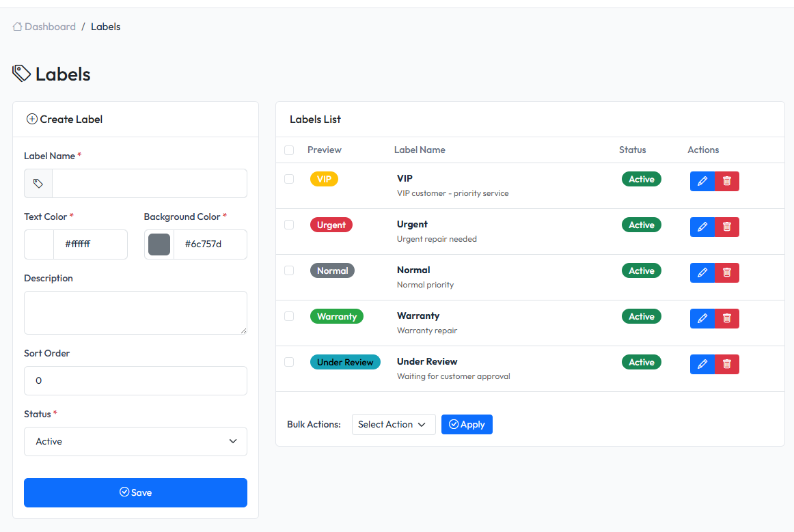
Task: Check the select-all checkbox in Labels List header
Action: click(x=289, y=150)
